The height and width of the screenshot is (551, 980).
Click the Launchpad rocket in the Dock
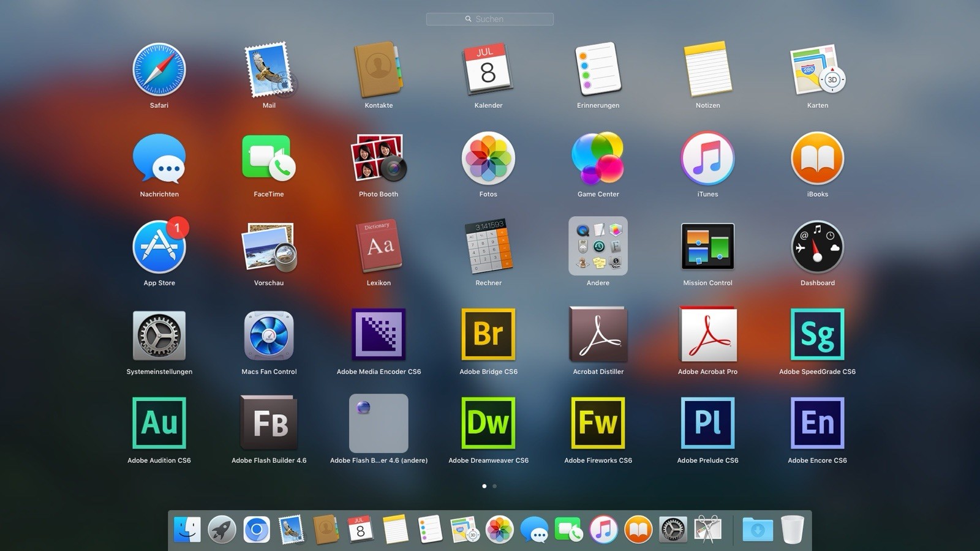pyautogui.click(x=222, y=530)
